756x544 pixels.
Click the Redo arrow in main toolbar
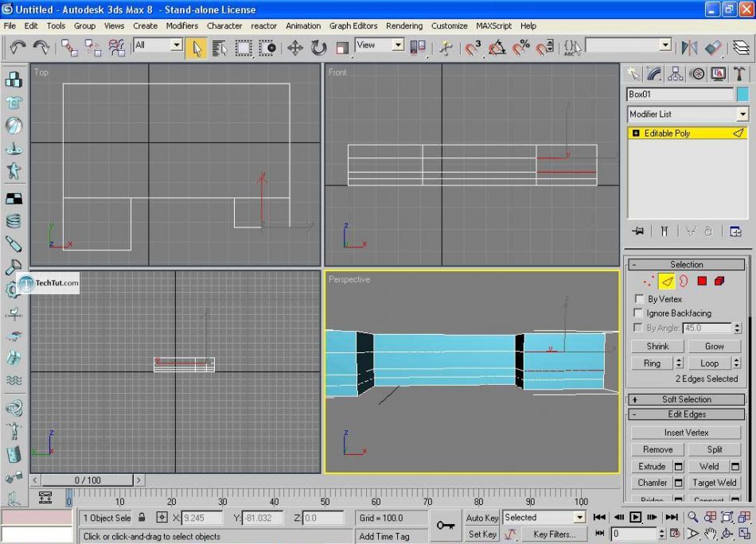(x=41, y=47)
